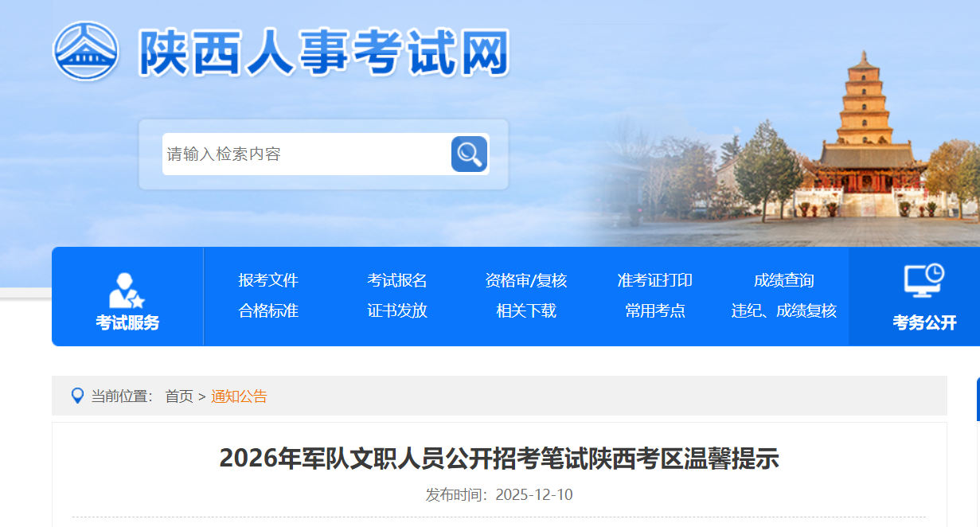Click into the 请输入检索内容 search field
The height and width of the screenshot is (527, 980).
(306, 154)
